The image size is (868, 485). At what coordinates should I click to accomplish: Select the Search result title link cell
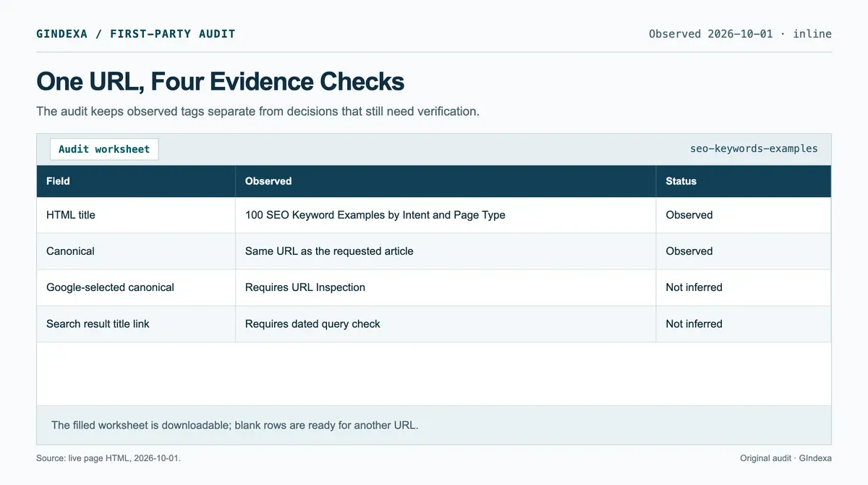coord(136,324)
